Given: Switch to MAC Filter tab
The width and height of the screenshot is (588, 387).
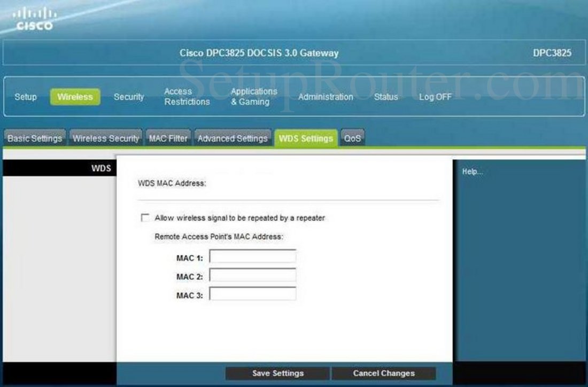Looking at the screenshot, I should click(168, 138).
